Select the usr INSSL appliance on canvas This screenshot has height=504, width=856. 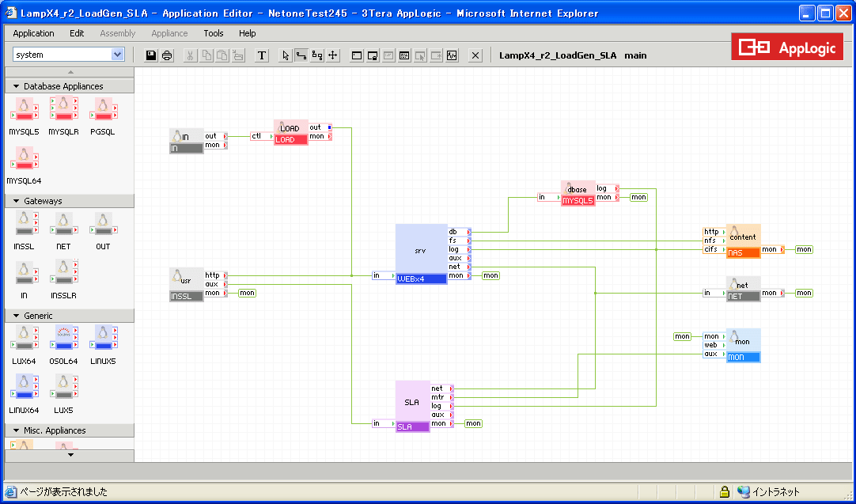point(187,285)
